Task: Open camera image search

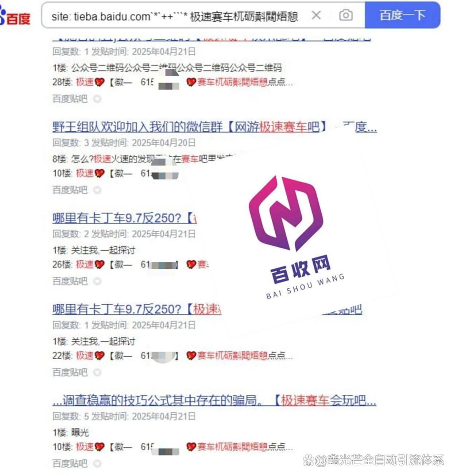Action: (x=345, y=15)
